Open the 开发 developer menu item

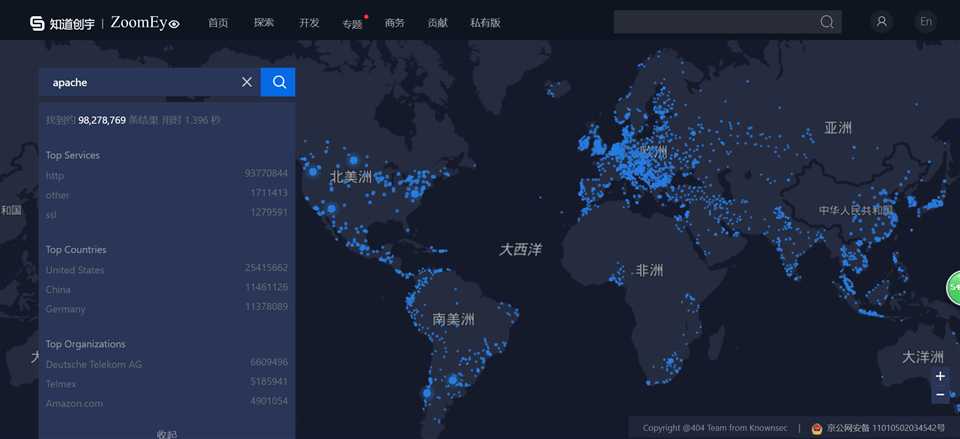point(309,23)
